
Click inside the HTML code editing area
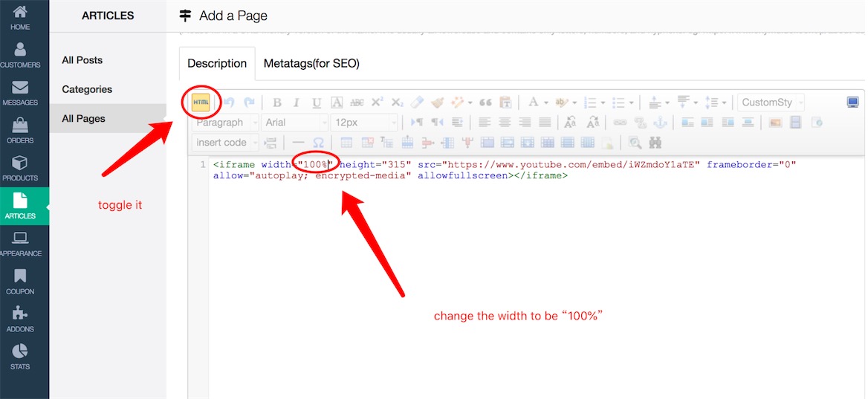coord(520,282)
